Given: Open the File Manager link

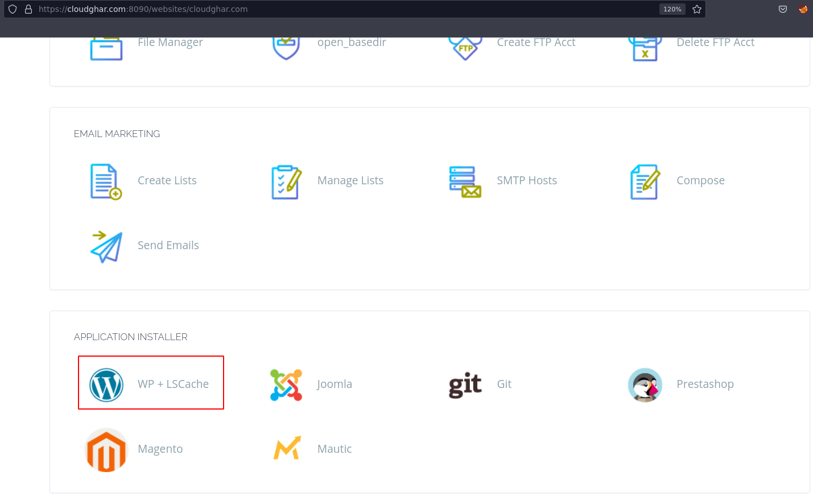Looking at the screenshot, I should pos(170,43).
